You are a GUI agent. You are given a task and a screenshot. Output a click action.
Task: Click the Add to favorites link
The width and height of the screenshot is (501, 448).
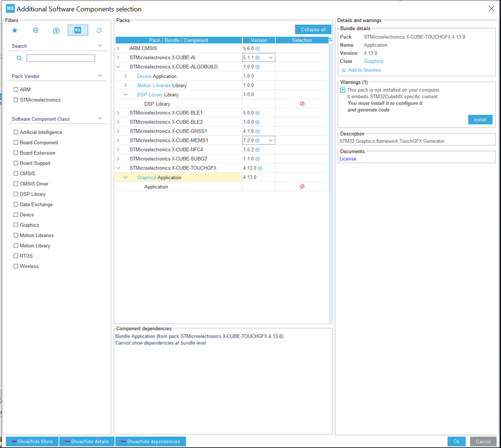point(364,70)
